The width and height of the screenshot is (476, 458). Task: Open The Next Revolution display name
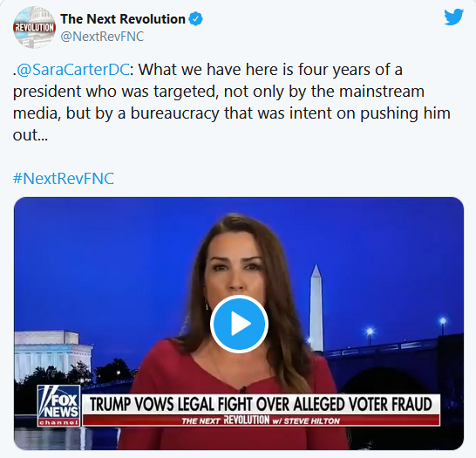click(x=123, y=19)
